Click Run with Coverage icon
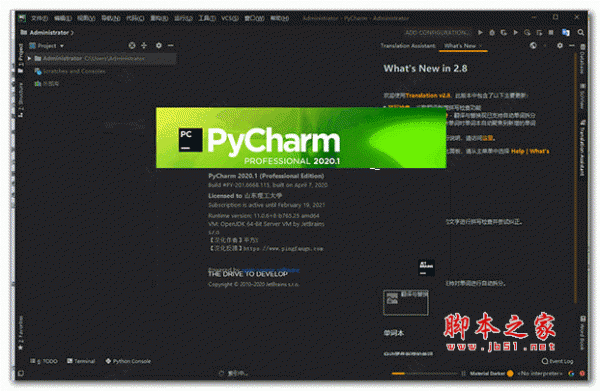 (504, 33)
